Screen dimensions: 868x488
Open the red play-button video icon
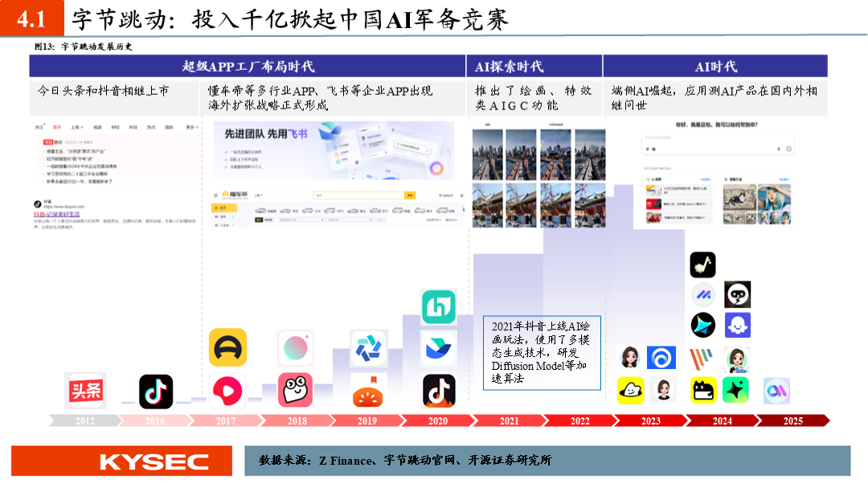(x=227, y=391)
